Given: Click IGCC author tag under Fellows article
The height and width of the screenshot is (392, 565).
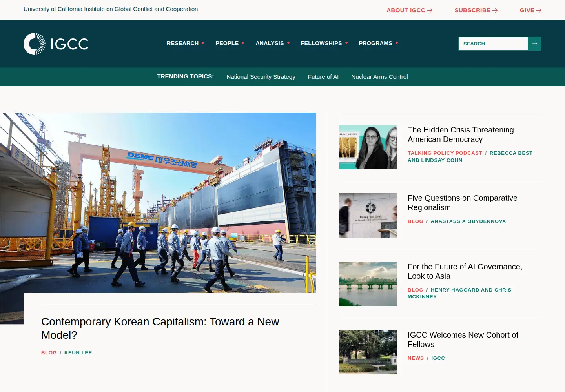Looking at the screenshot, I should (x=438, y=358).
